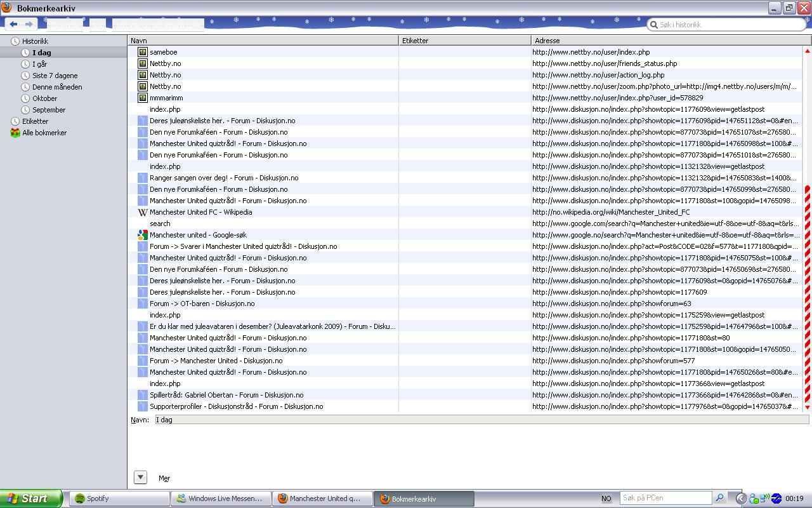The height and width of the screenshot is (508, 812).
Task: Open the September history folder
Action: coord(49,110)
